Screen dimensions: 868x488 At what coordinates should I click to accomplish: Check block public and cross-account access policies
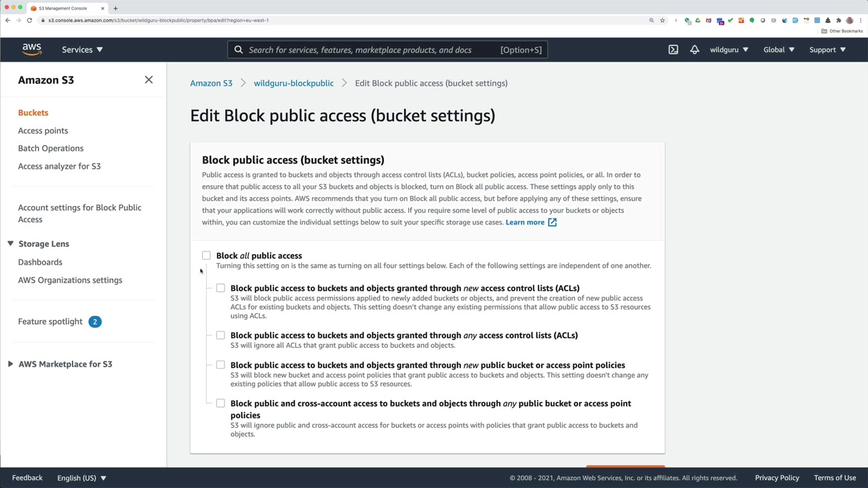[x=220, y=403]
